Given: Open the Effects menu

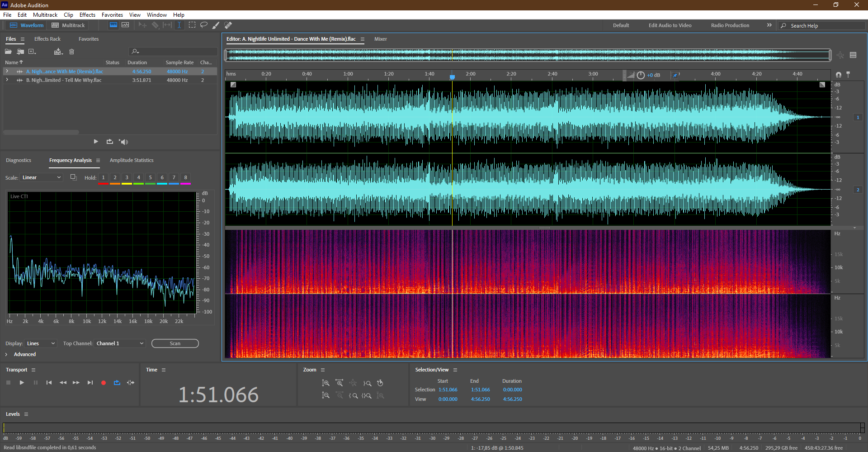Looking at the screenshot, I should [x=87, y=15].
